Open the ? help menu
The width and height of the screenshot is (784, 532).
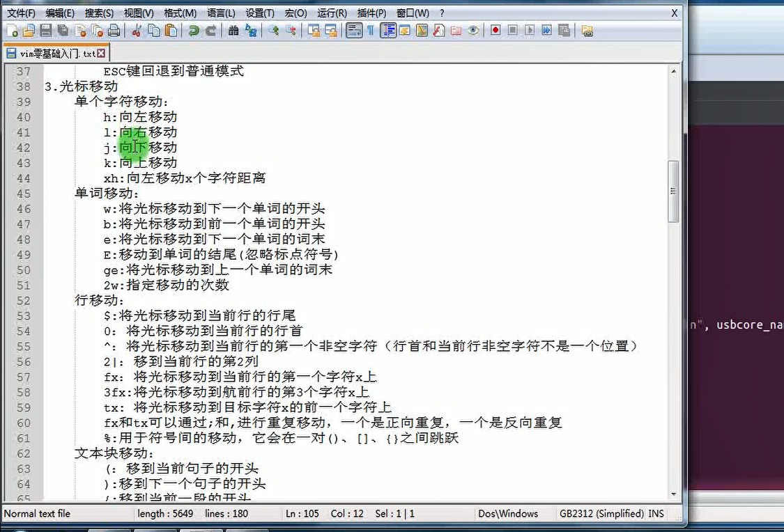tap(442, 13)
